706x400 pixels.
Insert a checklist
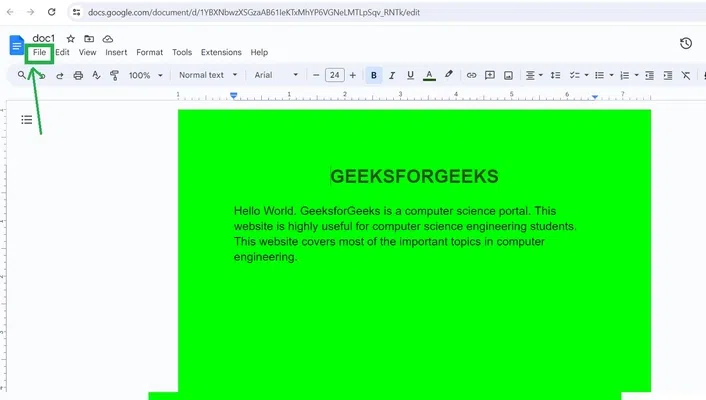(x=574, y=75)
